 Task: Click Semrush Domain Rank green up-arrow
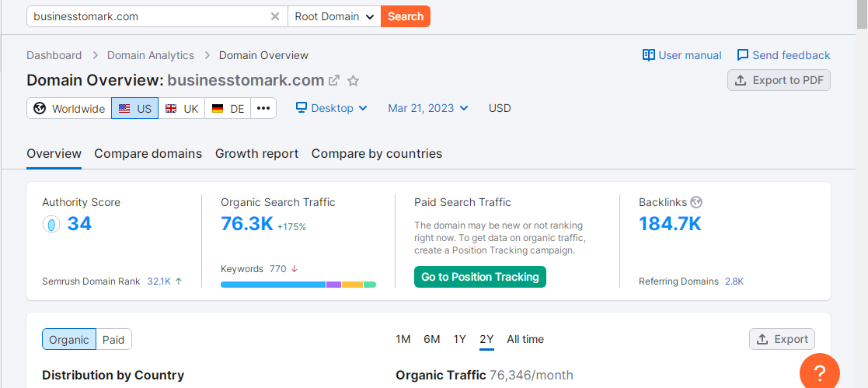pyautogui.click(x=178, y=281)
